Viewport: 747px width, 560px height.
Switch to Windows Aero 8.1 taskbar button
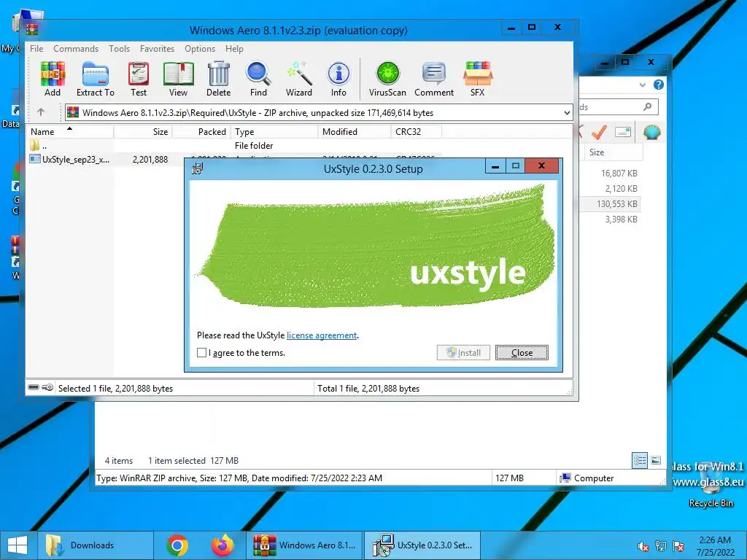[x=305, y=545]
